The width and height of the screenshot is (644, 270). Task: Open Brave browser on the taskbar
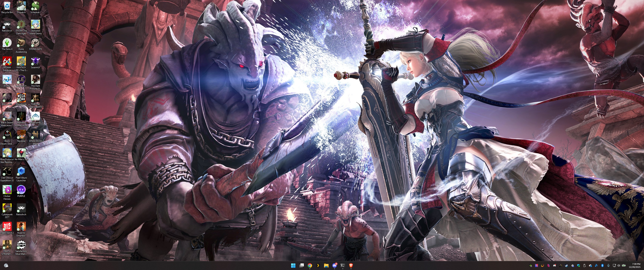(x=351, y=266)
